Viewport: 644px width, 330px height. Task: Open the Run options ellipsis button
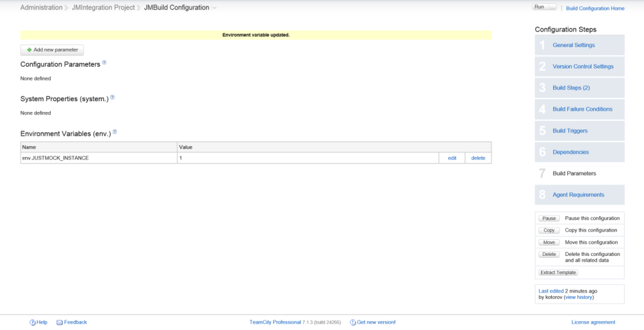point(552,7)
